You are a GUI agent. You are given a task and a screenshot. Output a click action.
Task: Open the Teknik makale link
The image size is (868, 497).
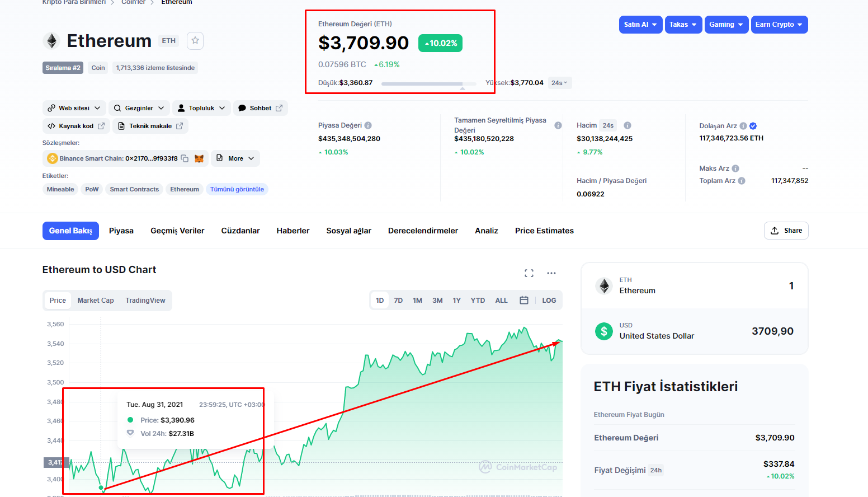[150, 126]
